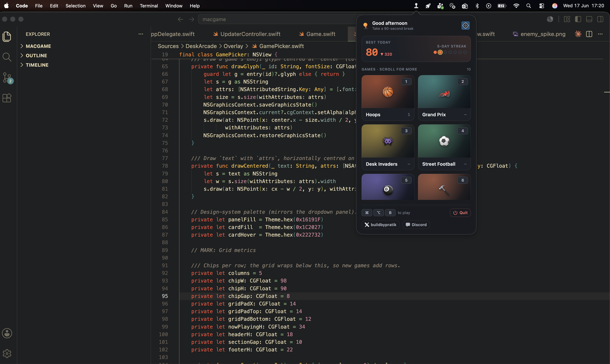610x364 pixels.
Task: Click the DeskArcade breadcrumb
Action: click(201, 46)
